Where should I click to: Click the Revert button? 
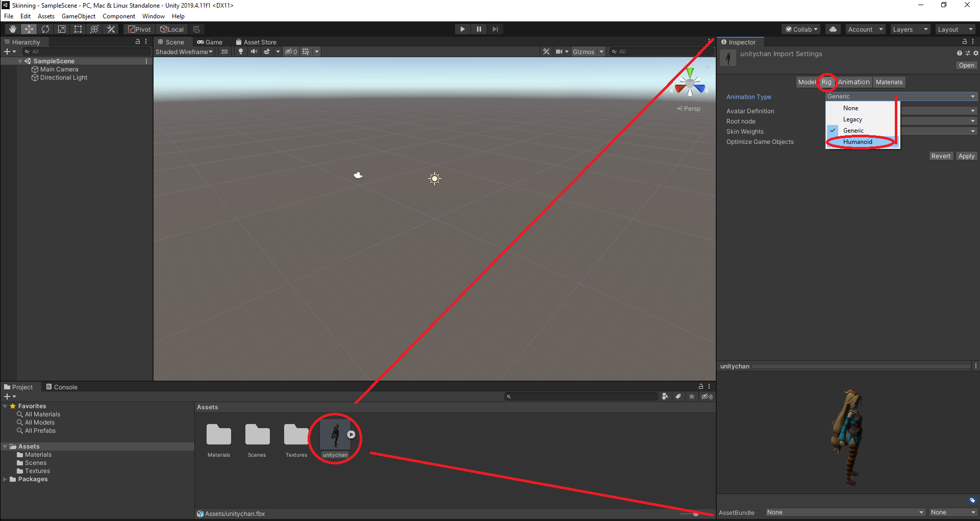(x=941, y=156)
